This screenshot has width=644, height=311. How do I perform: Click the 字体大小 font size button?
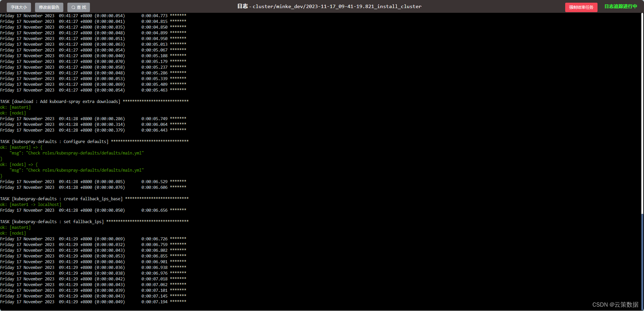[19, 7]
